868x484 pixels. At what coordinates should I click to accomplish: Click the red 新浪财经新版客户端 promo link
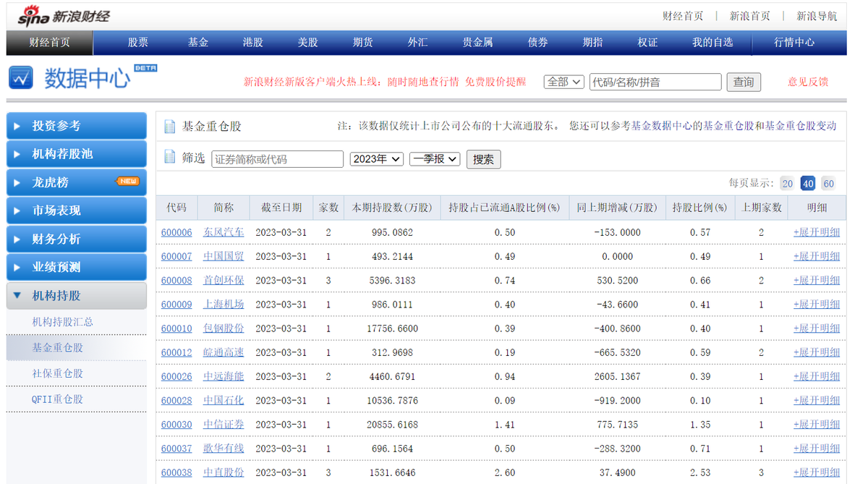click(x=385, y=82)
